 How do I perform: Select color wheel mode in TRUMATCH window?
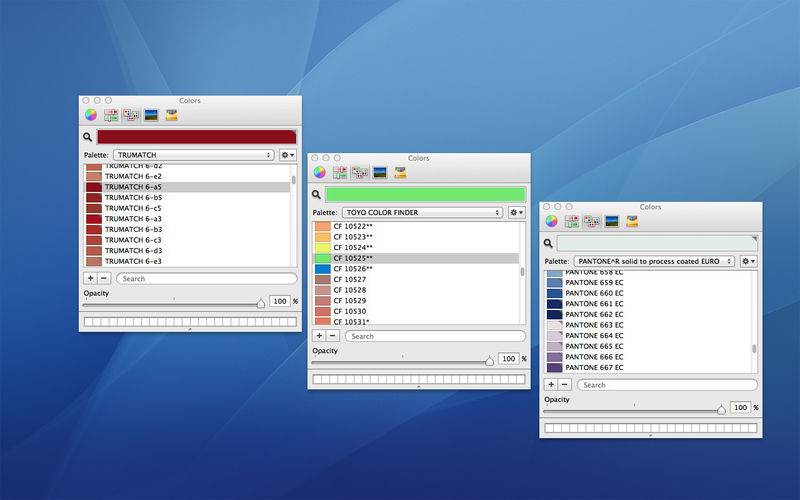pyautogui.click(x=91, y=115)
